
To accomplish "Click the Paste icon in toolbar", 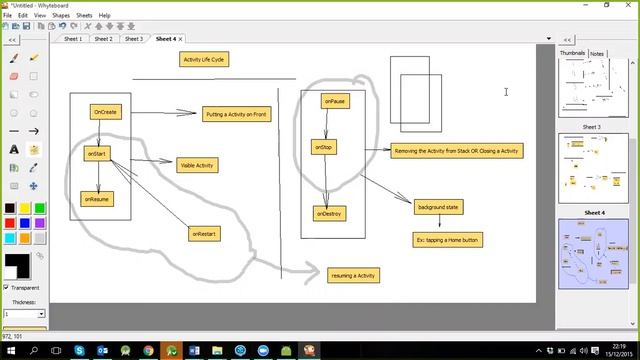I will click(52, 26).
